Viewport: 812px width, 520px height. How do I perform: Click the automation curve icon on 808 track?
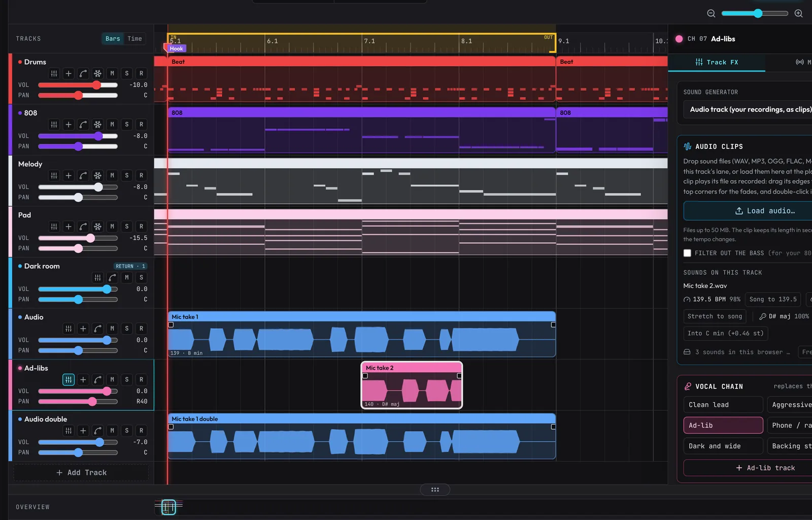pos(83,124)
